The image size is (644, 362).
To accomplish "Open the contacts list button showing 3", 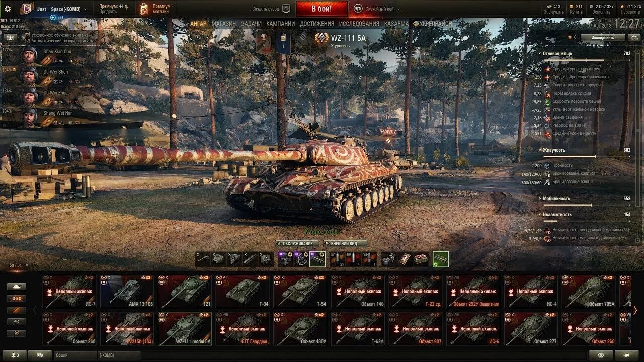I will [x=15, y=355].
